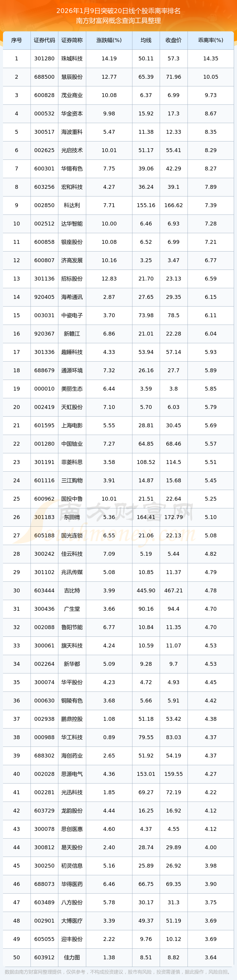Select stock name 思源电气
This screenshot has width=237, height=980.
click(72, 774)
